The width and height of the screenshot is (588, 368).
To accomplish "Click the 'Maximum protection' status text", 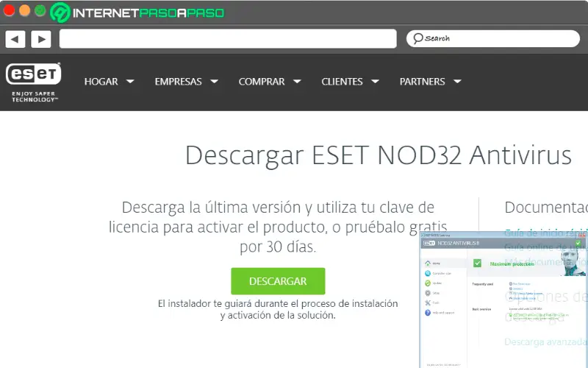I will [512, 264].
